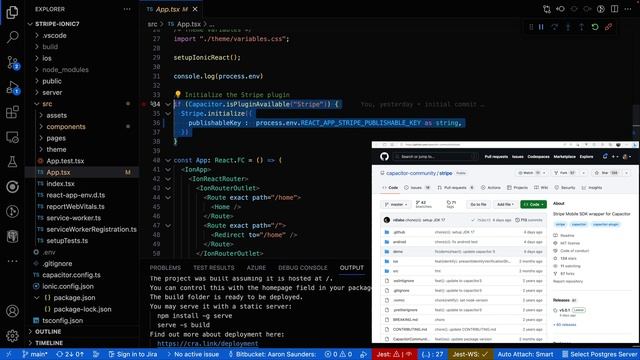Open the android folder in the GitHub repo
This screenshot has height=360, width=640.
click(x=399, y=242)
